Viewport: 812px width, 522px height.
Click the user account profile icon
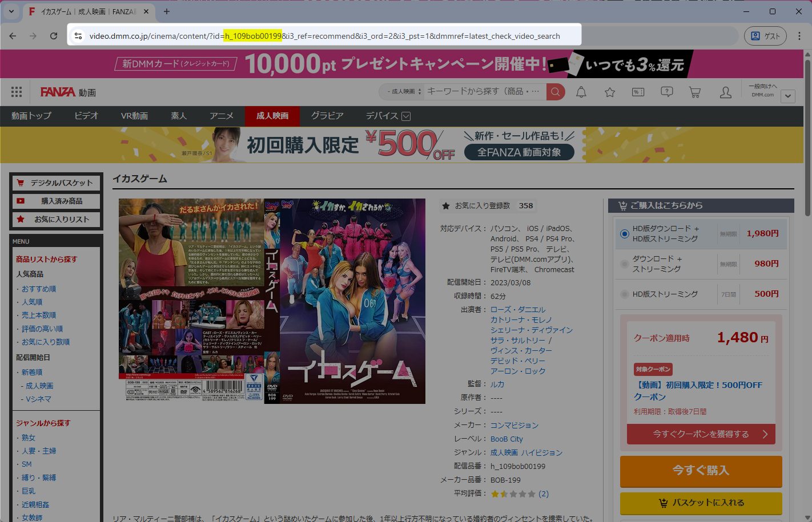click(x=725, y=92)
